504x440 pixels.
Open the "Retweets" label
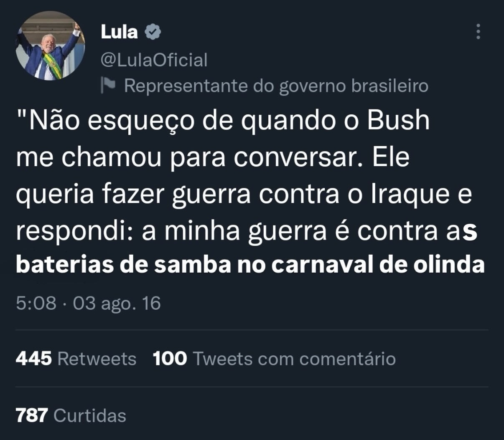coord(97,359)
